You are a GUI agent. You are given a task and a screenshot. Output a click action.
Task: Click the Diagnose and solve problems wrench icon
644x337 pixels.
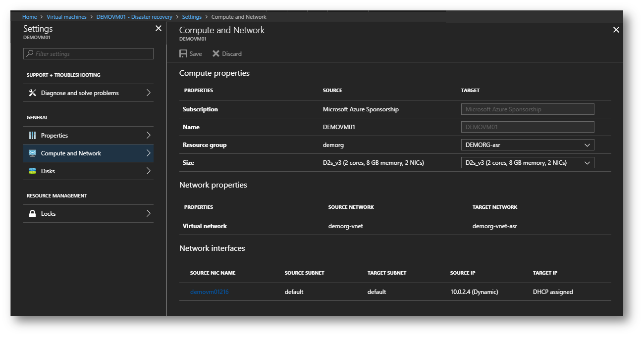pos(33,93)
